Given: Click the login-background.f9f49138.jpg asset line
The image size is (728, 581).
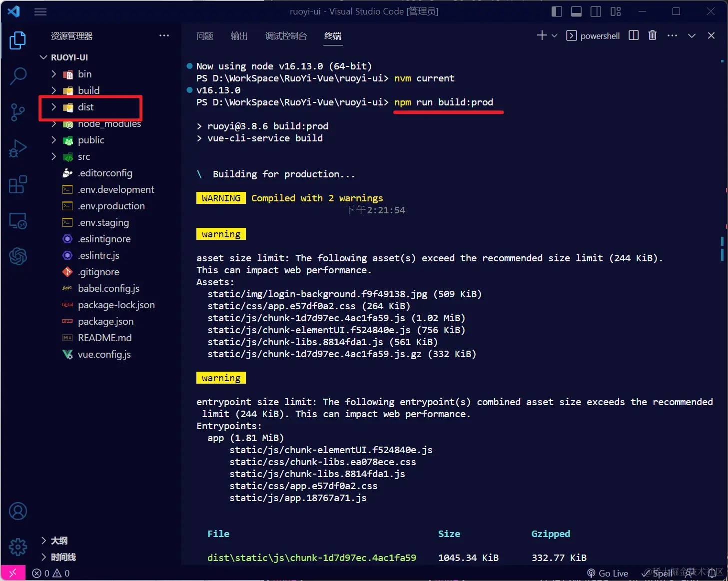Looking at the screenshot, I should pyautogui.click(x=345, y=294).
